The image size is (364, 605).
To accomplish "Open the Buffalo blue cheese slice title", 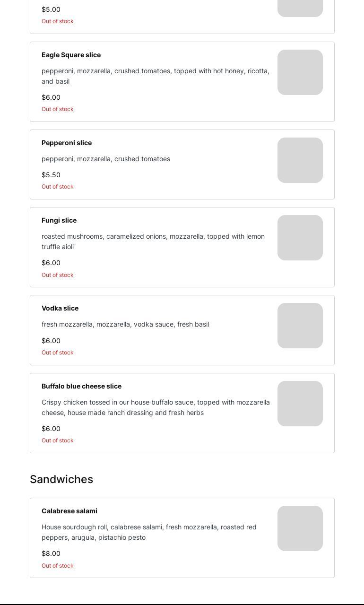I will click(81, 386).
